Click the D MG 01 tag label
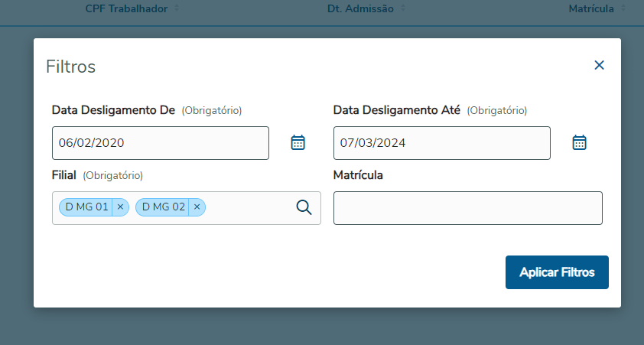644x345 pixels. tap(86, 207)
